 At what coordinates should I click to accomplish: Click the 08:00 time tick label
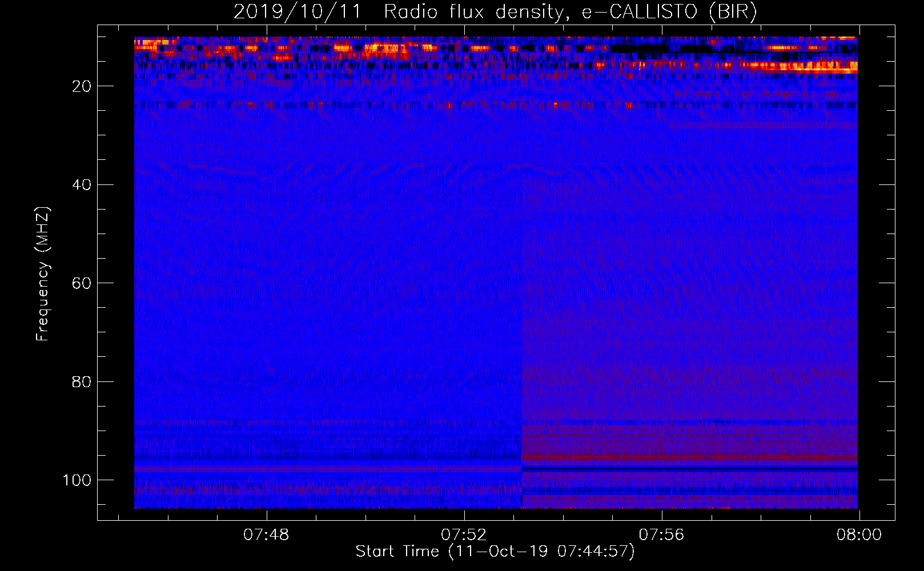pyautogui.click(x=859, y=535)
